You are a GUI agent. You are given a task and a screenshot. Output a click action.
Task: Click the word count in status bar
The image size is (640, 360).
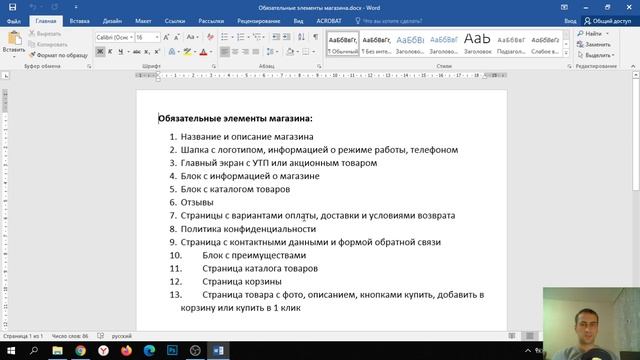[70, 336]
